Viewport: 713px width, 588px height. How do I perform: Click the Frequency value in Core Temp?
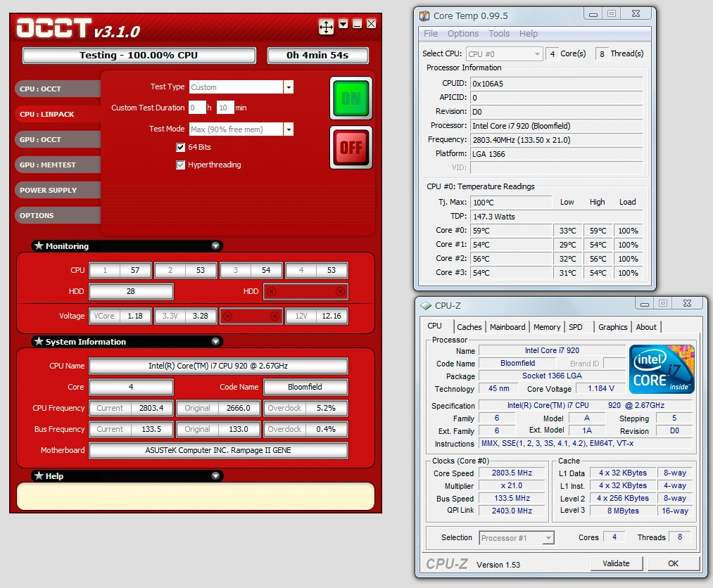click(x=557, y=140)
